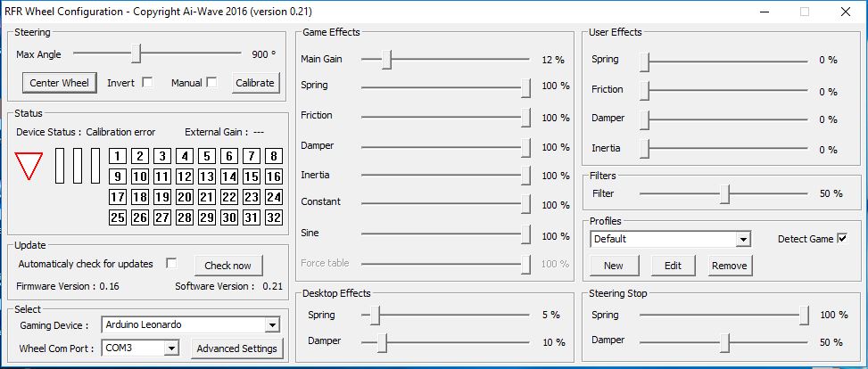This screenshot has width=868, height=369.
Task: Click button indicator number 1
Action: [x=118, y=157]
